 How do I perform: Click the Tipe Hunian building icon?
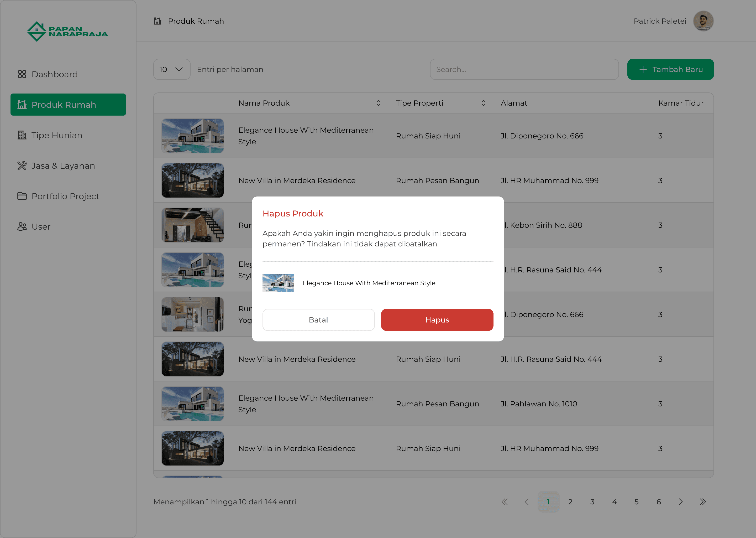click(22, 135)
